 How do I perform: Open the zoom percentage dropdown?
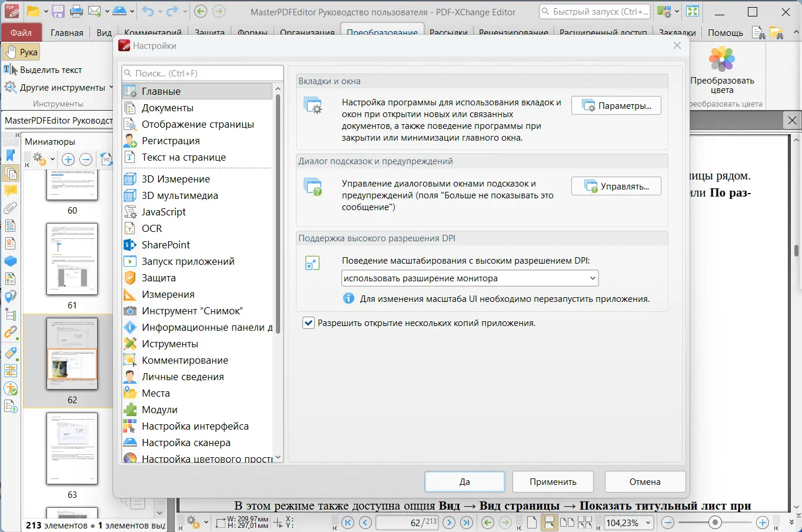click(645, 522)
